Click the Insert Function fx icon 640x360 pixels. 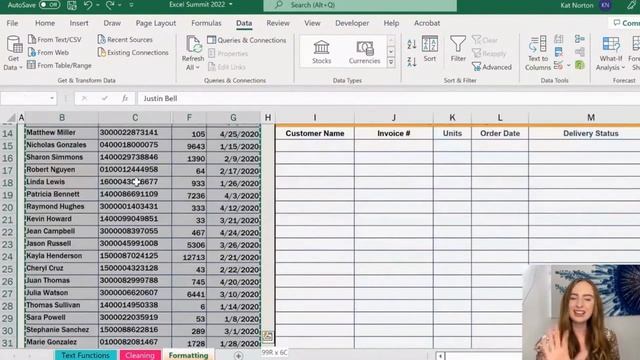click(x=125, y=98)
